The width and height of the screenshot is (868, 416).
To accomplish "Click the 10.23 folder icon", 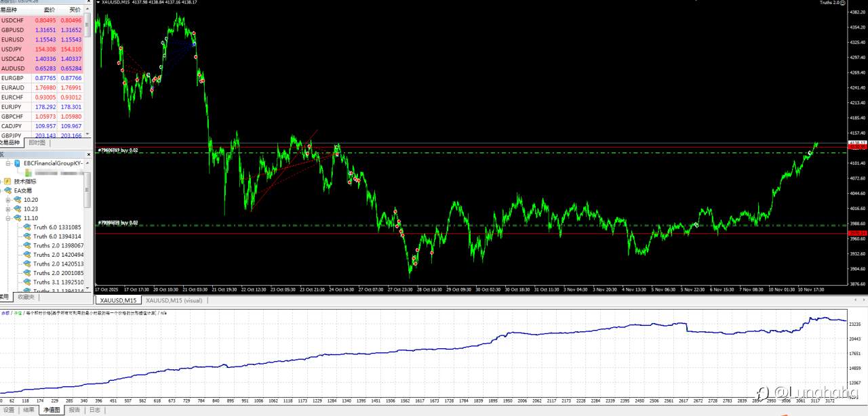I will pos(18,209).
